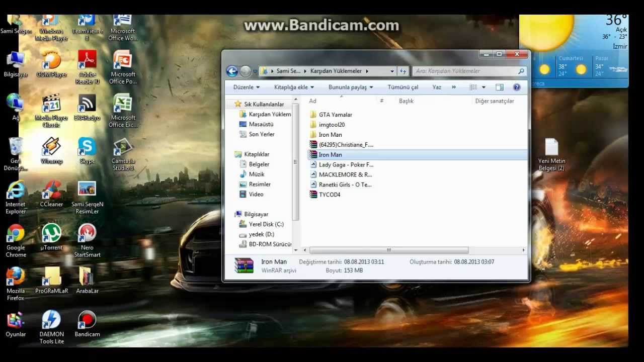Refresh the folder with address bar refresh button
Viewport: 644px width, 362px height.
[x=403, y=71]
